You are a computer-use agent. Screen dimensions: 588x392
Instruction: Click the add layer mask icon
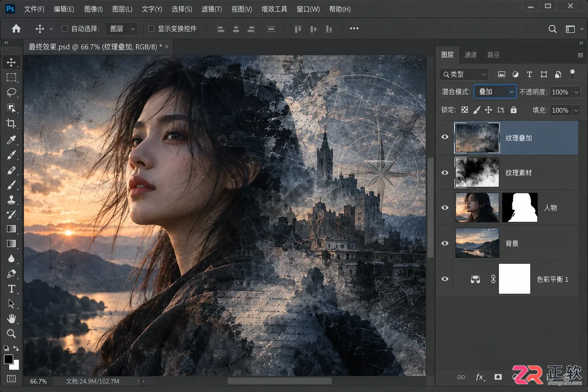tap(498, 377)
